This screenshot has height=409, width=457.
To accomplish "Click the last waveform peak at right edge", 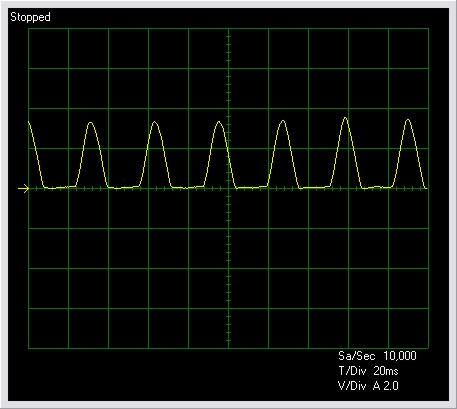I will pyautogui.click(x=408, y=120).
